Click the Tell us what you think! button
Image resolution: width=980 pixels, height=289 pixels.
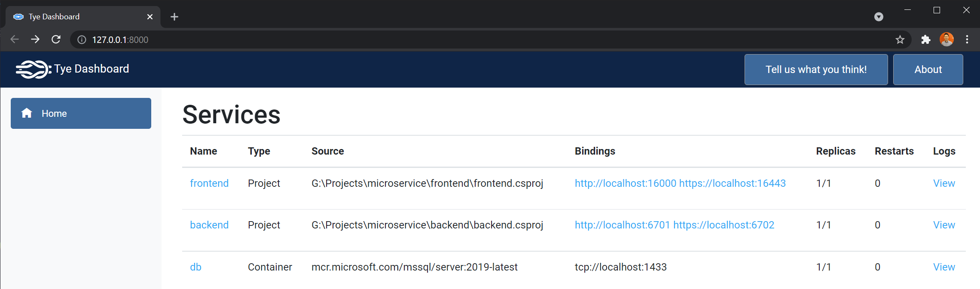[x=816, y=70]
